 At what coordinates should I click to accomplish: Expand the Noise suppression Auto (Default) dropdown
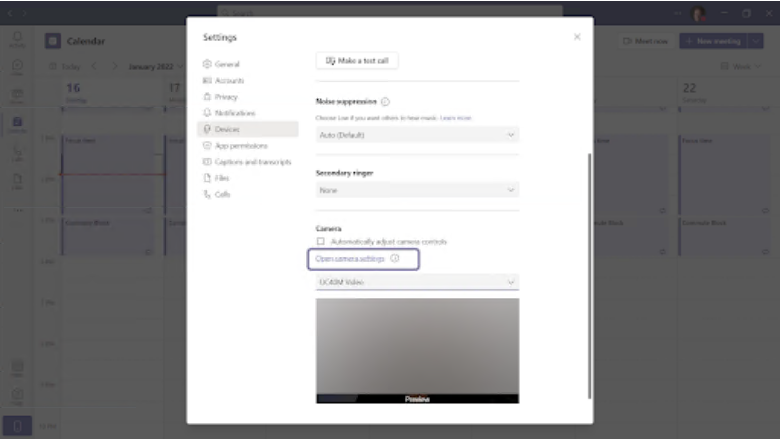point(417,134)
